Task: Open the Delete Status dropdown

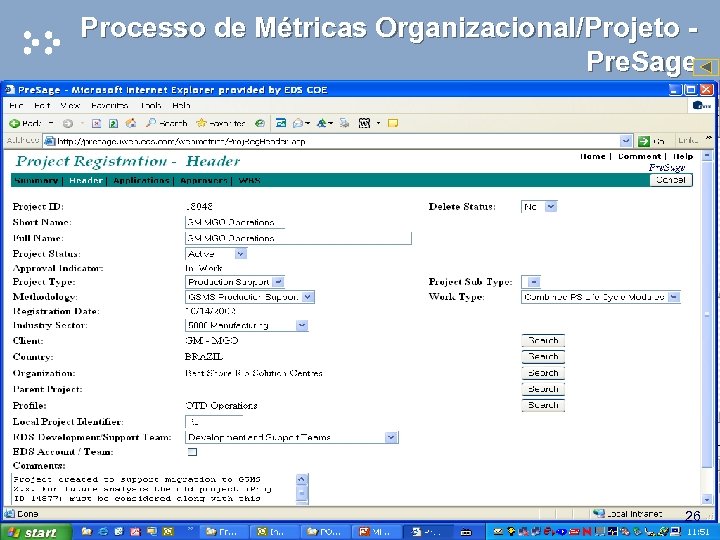Action: [x=551, y=207]
